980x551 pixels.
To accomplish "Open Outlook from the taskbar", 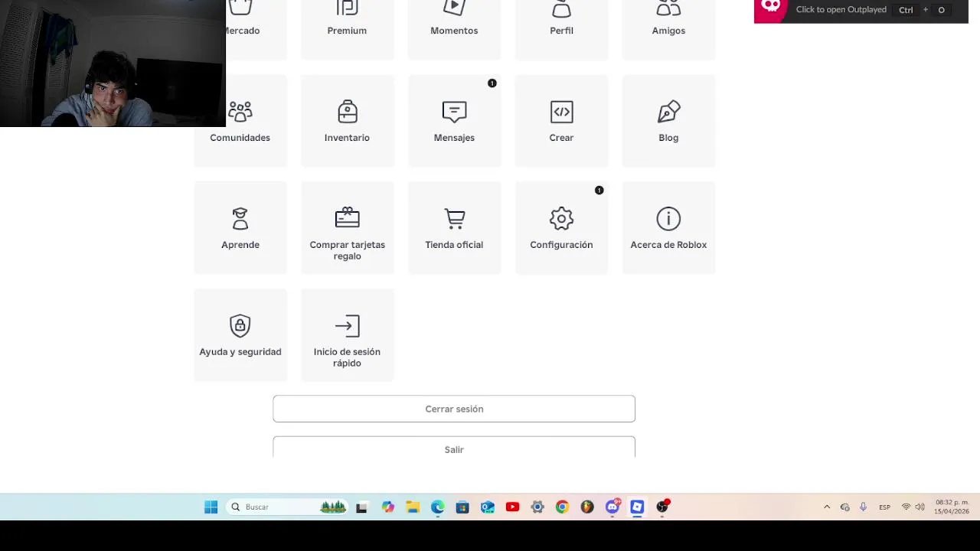I will [487, 507].
